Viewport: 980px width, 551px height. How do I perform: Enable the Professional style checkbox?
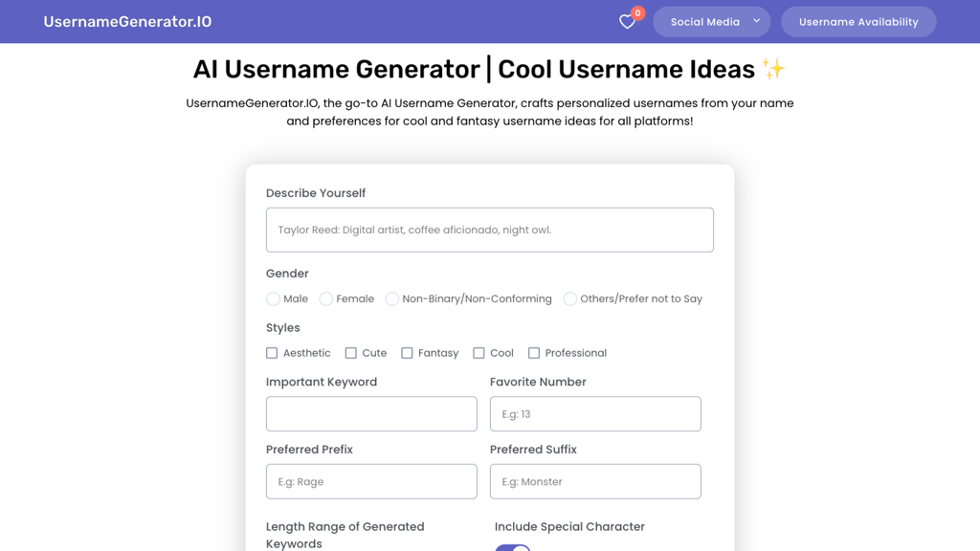533,352
